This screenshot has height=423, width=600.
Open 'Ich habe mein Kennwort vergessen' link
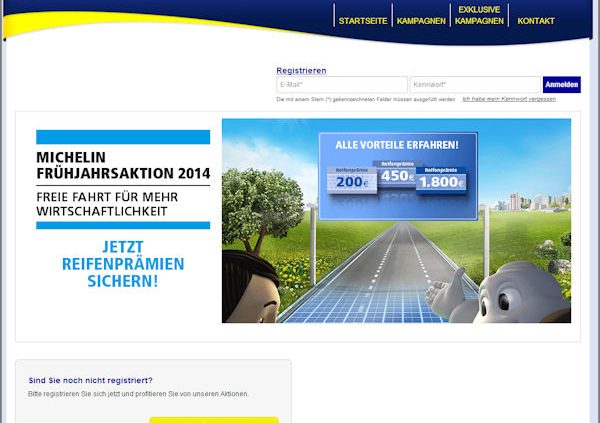click(x=509, y=99)
